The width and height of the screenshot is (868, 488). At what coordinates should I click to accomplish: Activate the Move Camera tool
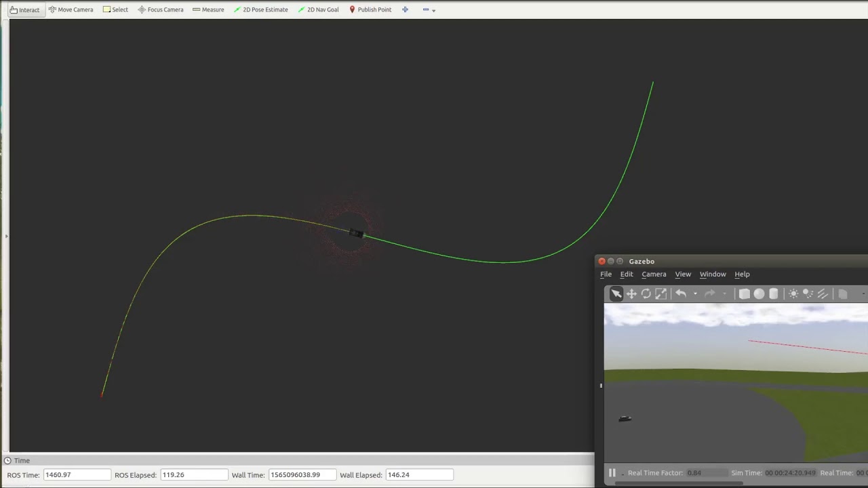click(x=71, y=9)
